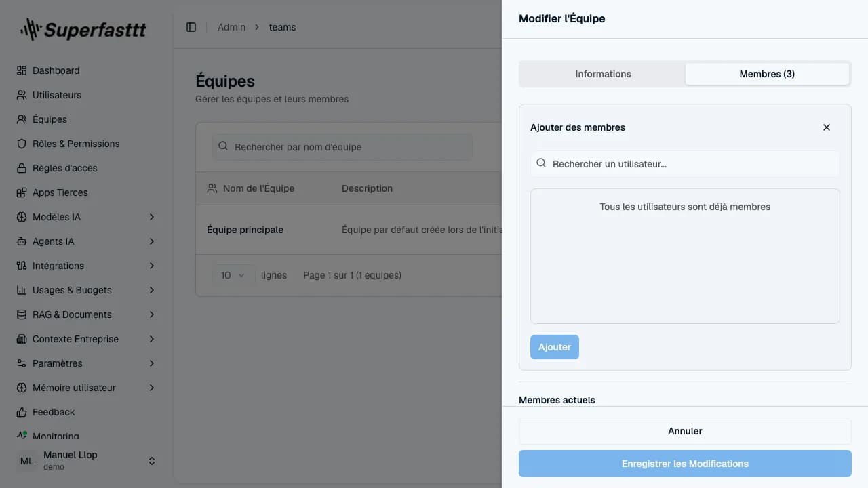Image resolution: width=868 pixels, height=488 pixels.
Task: Select the Équipe principale row
Action: (349, 230)
